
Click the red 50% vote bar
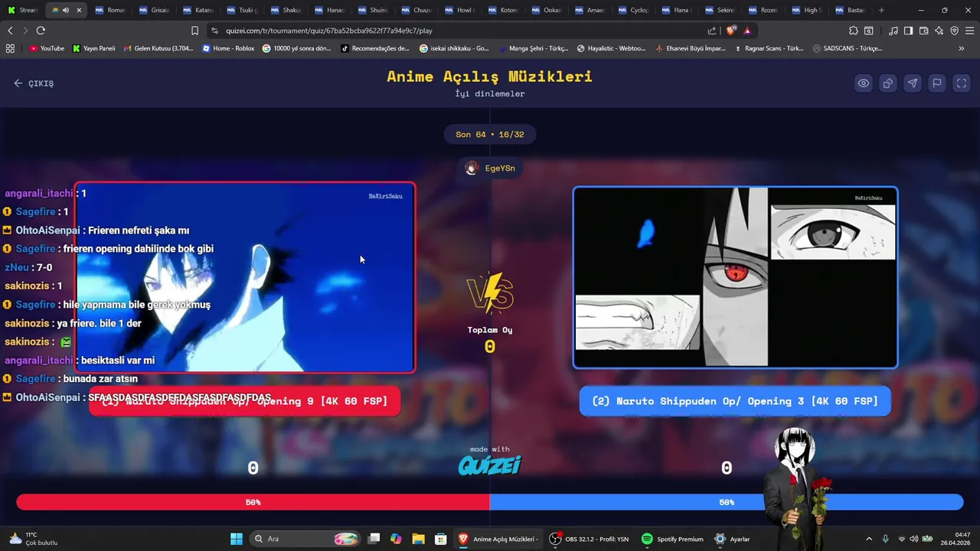[253, 502]
